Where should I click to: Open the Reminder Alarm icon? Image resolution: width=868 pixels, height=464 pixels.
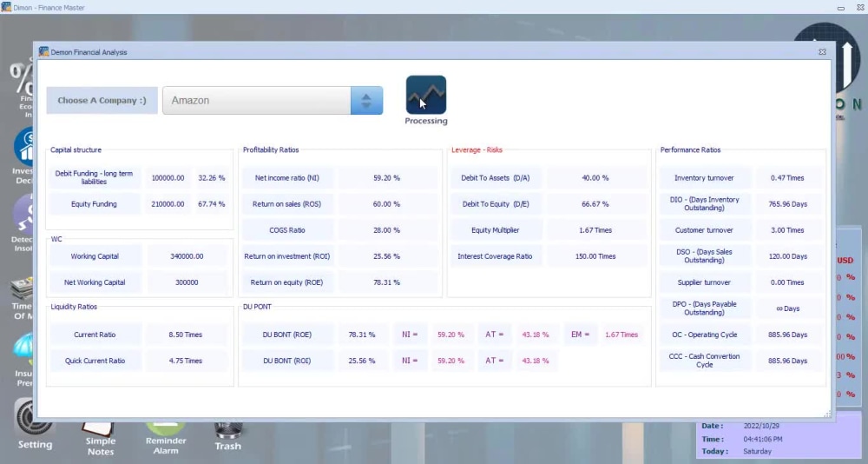tap(166, 438)
